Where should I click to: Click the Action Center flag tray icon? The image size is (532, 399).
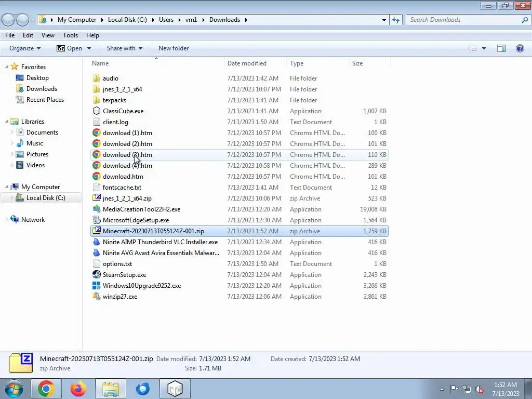pyautogui.click(x=454, y=389)
